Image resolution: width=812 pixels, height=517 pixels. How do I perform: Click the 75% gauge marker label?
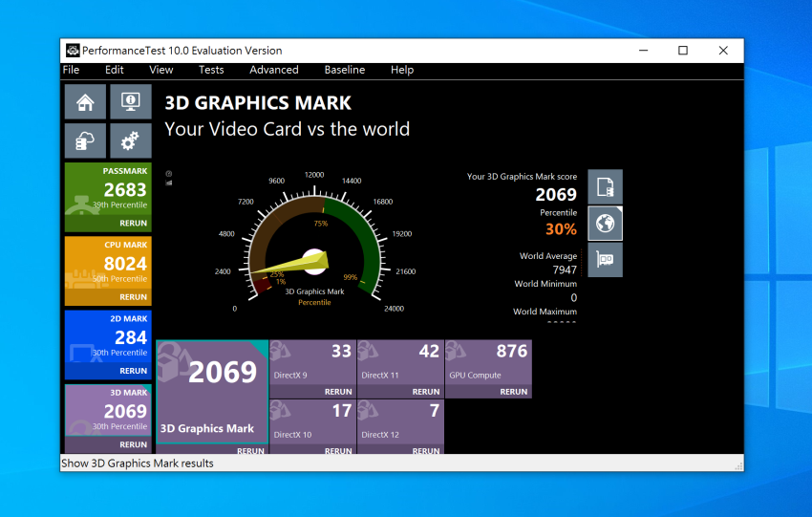click(321, 224)
